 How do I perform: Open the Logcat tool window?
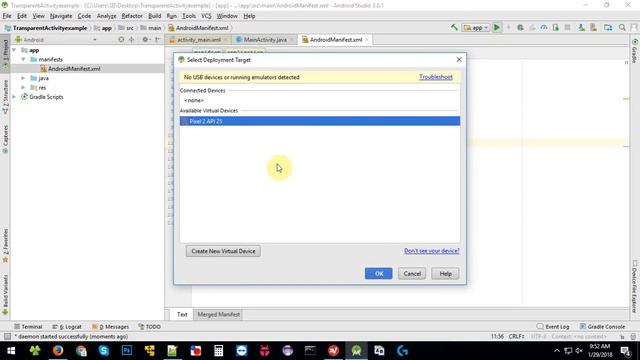67,327
